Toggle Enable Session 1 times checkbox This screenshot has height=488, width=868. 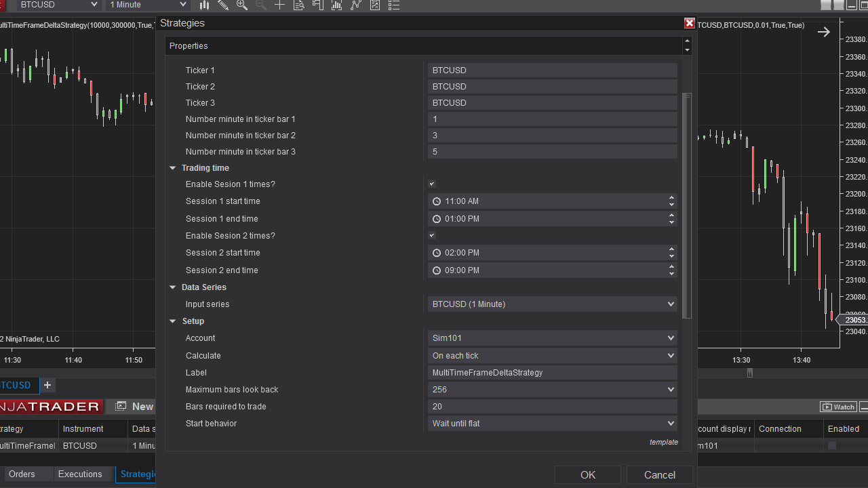[x=432, y=184]
